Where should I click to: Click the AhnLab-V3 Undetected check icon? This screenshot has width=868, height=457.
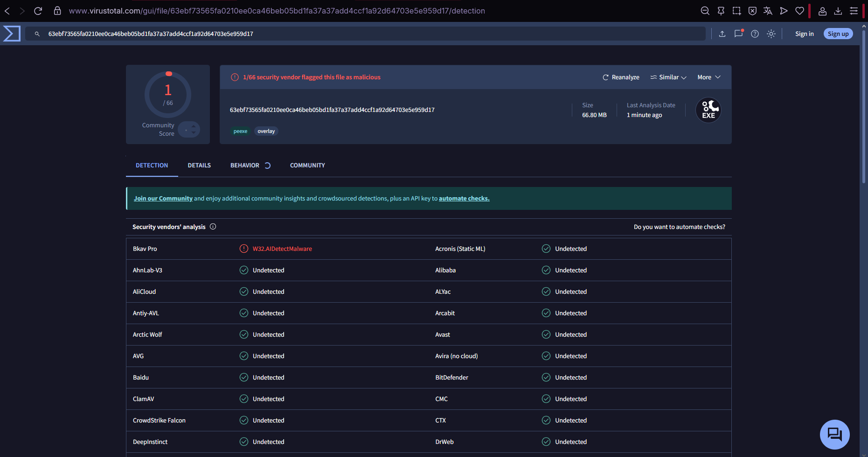tap(243, 270)
